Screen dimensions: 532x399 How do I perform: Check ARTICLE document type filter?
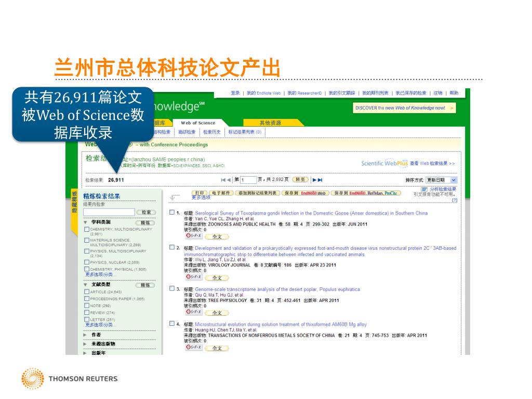(x=87, y=292)
